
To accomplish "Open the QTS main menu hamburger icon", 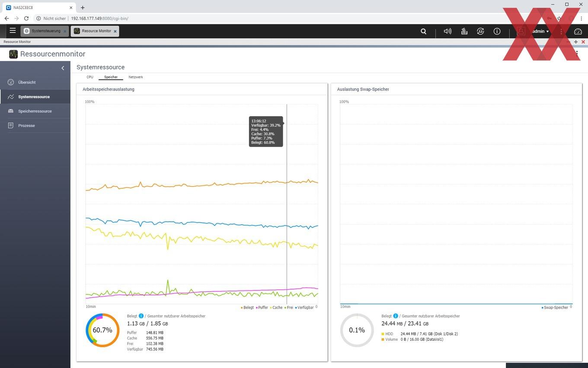I will (13, 31).
